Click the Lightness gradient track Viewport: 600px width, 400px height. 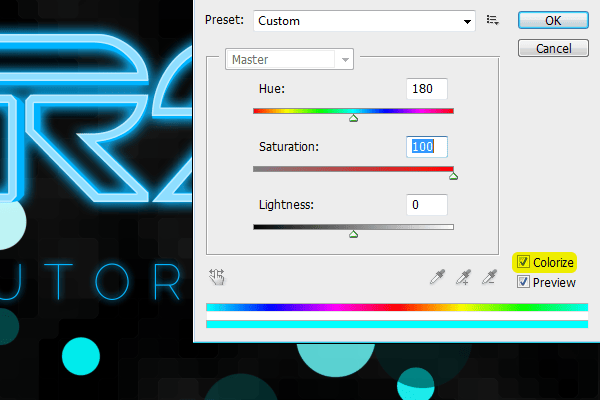353,227
